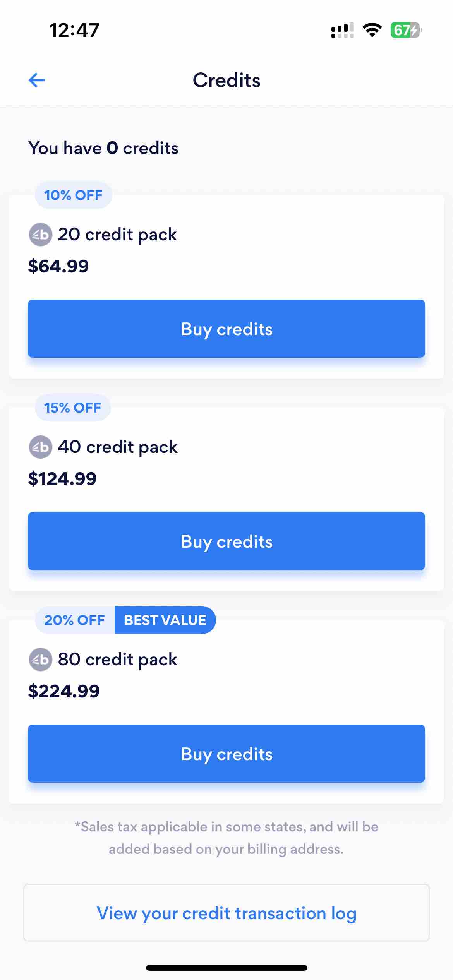Buy credits for the 20 credit pack
The height and width of the screenshot is (980, 453).
click(226, 329)
